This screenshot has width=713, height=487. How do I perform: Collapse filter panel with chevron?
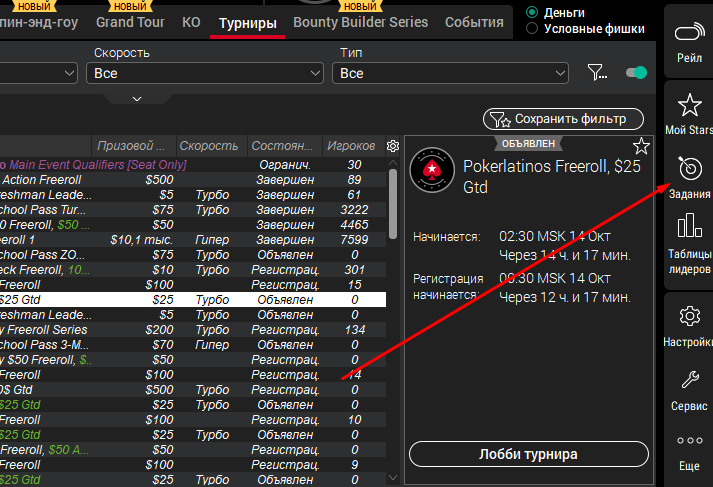coord(138,98)
